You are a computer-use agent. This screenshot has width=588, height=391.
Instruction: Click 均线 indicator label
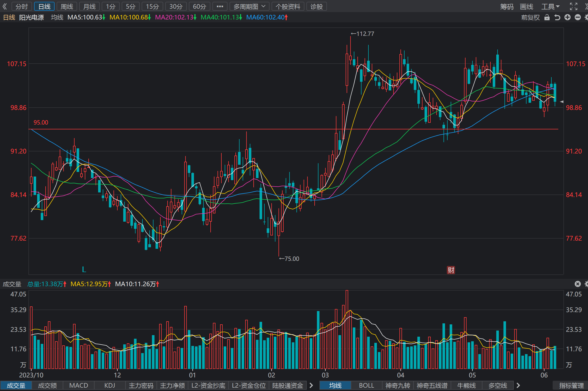pos(57,17)
